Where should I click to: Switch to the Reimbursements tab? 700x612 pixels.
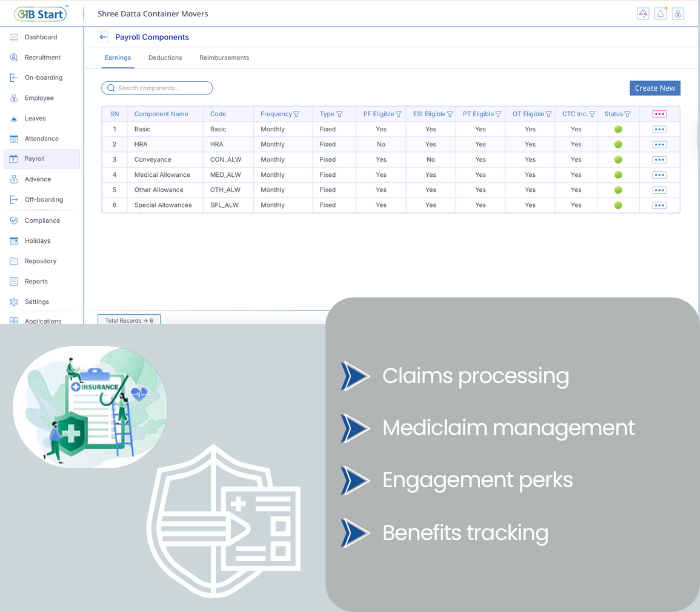[x=224, y=58]
